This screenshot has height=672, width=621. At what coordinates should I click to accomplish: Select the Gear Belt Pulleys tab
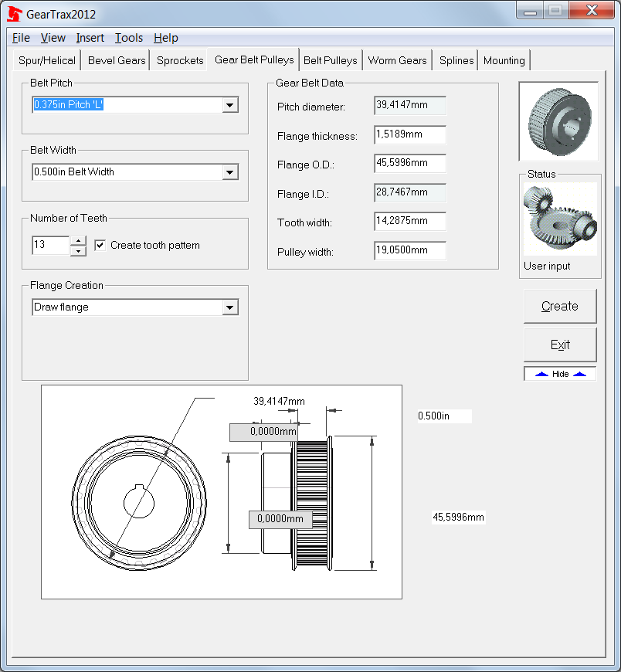click(254, 59)
